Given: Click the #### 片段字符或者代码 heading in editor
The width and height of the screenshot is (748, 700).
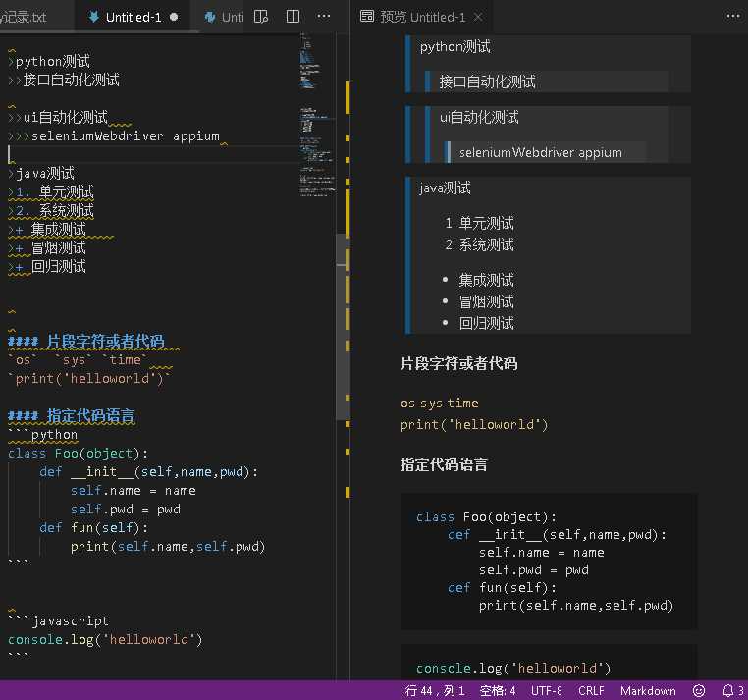Looking at the screenshot, I should coord(86,341).
